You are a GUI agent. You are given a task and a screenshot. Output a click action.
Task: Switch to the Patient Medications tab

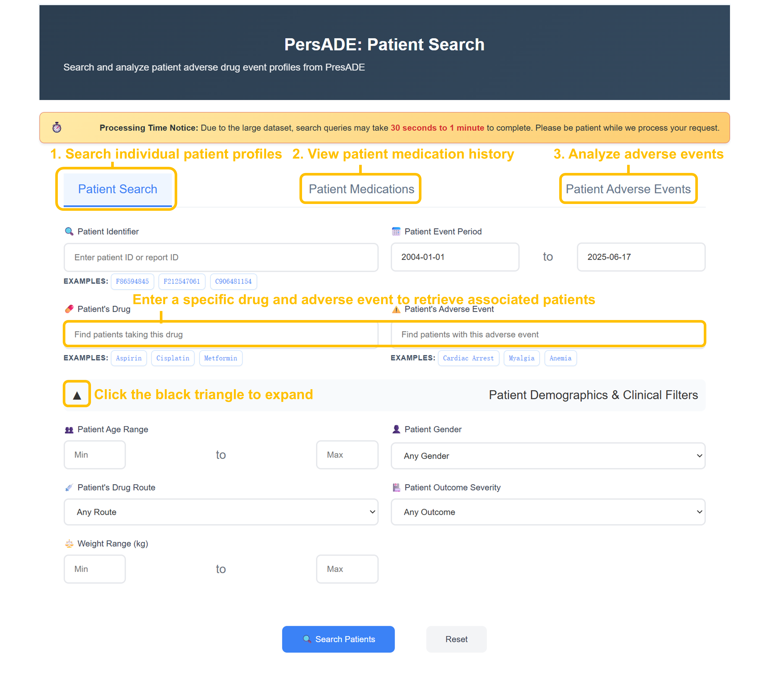tap(361, 189)
